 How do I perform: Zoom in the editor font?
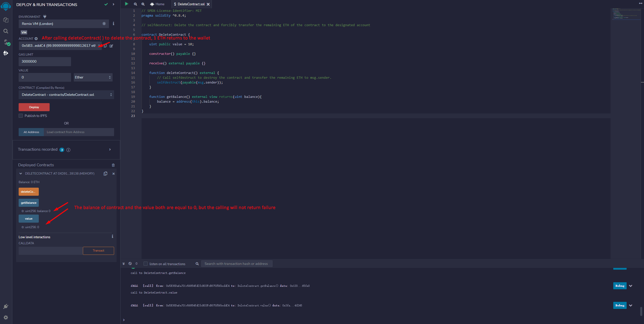point(143,4)
